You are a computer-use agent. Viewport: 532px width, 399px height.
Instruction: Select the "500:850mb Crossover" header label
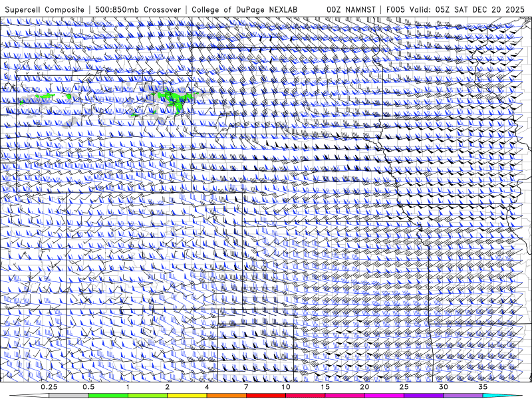coord(138,9)
